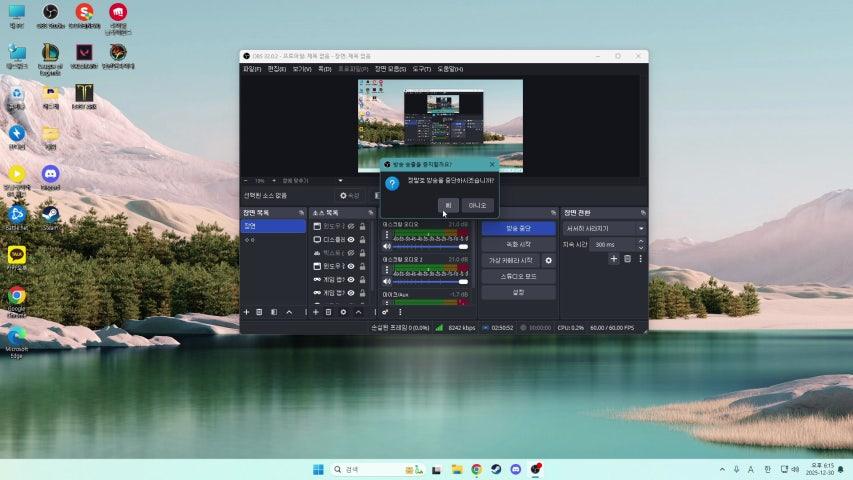The image size is (853, 480).
Task: Open Google Chrome from the desktop
Action: tap(17, 296)
